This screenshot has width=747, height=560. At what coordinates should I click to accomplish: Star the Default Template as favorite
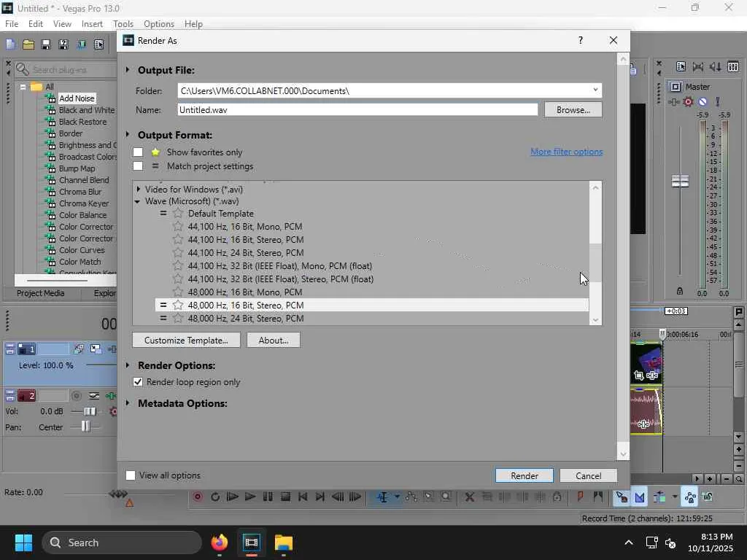(178, 214)
